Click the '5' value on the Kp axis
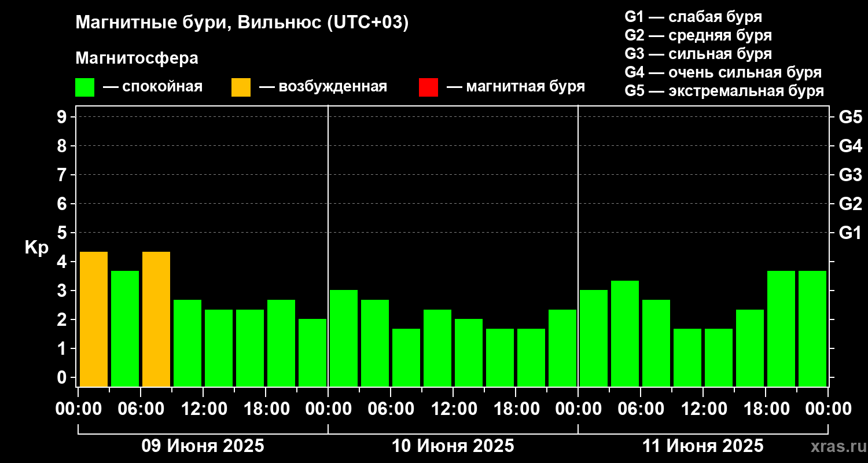The width and height of the screenshot is (868, 463). 63,233
